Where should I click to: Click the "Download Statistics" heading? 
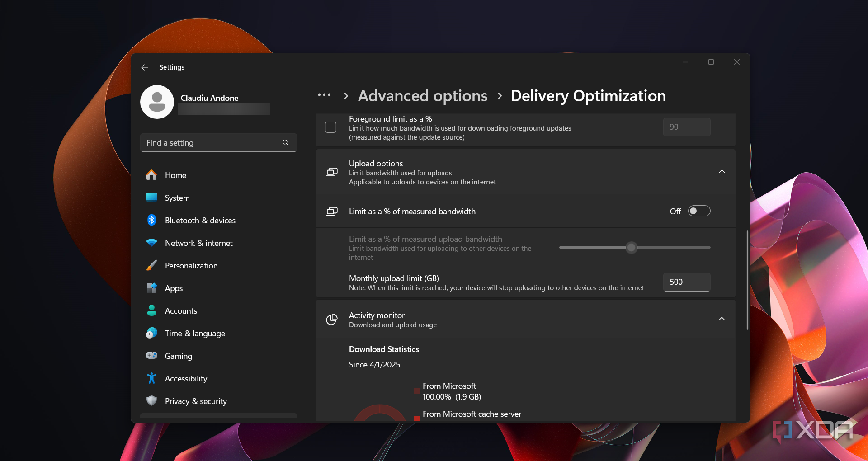384,349
